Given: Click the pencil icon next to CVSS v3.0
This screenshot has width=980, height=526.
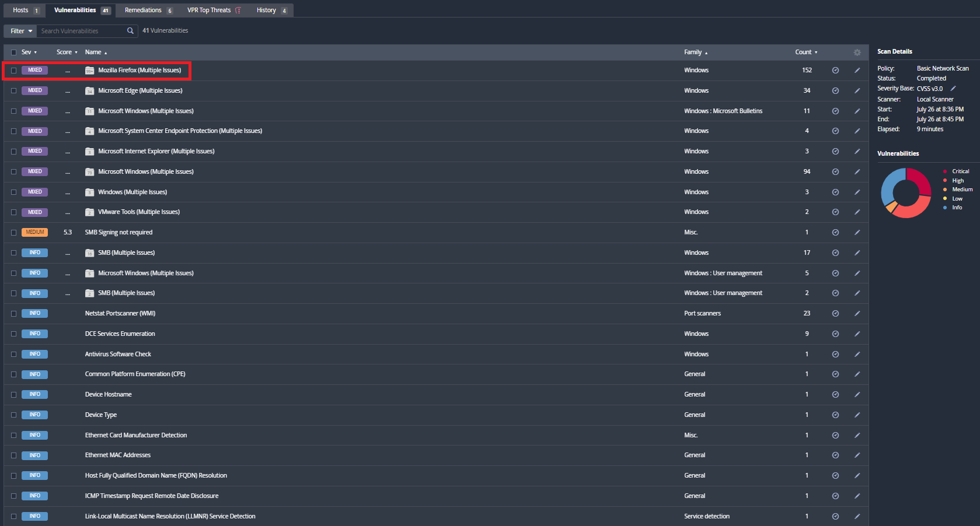Looking at the screenshot, I should (953, 88).
